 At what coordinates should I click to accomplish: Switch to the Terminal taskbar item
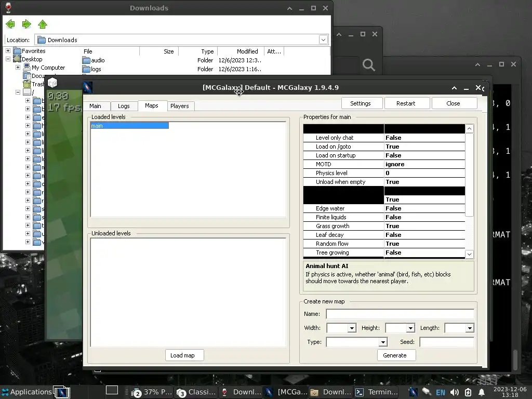click(x=376, y=392)
